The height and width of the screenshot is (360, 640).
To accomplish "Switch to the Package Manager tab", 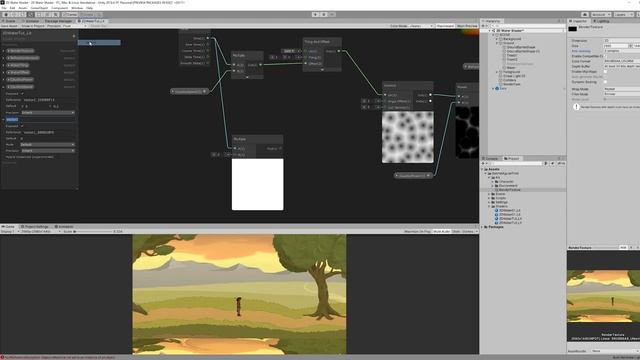I will coord(58,21).
